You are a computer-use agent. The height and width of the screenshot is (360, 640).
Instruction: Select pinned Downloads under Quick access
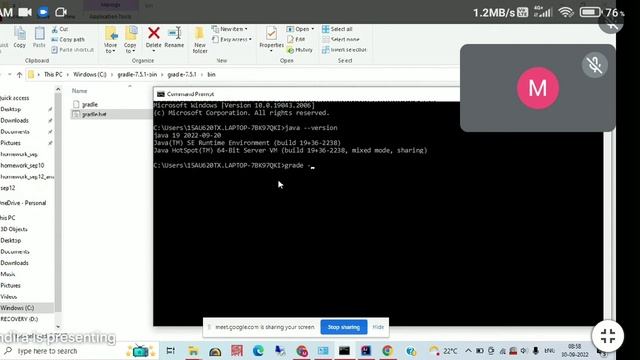coord(14,120)
